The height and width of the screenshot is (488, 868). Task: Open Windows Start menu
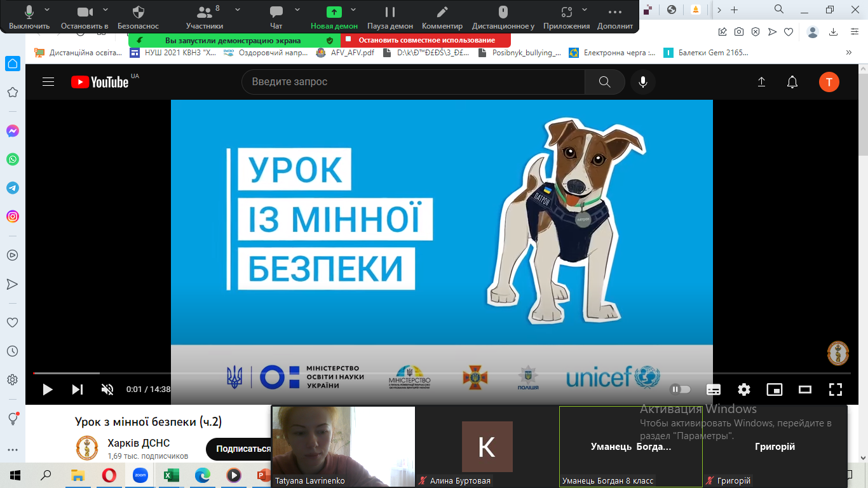click(15, 475)
